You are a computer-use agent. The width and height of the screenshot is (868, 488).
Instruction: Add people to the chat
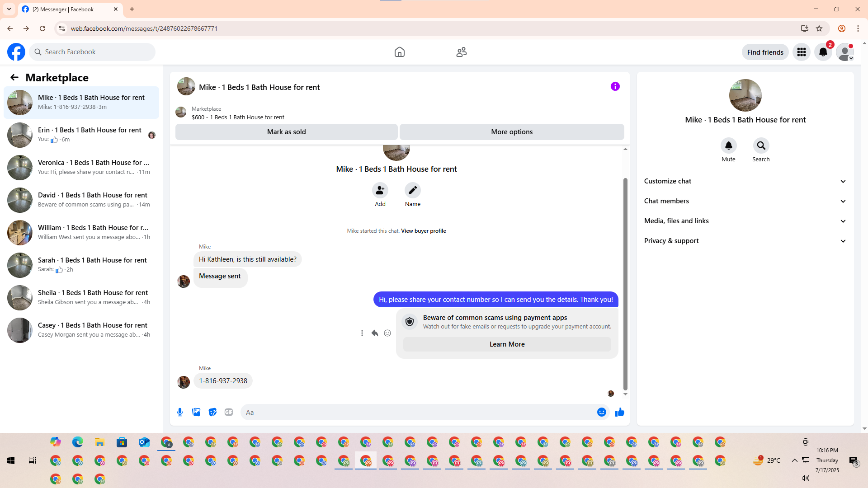pyautogui.click(x=380, y=190)
